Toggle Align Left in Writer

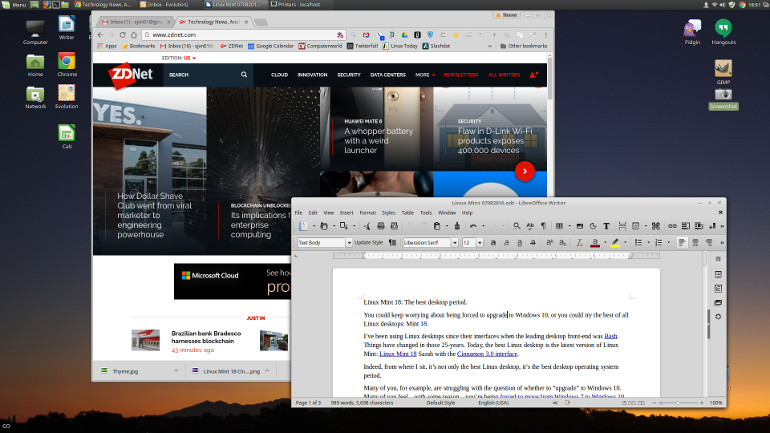click(682, 243)
